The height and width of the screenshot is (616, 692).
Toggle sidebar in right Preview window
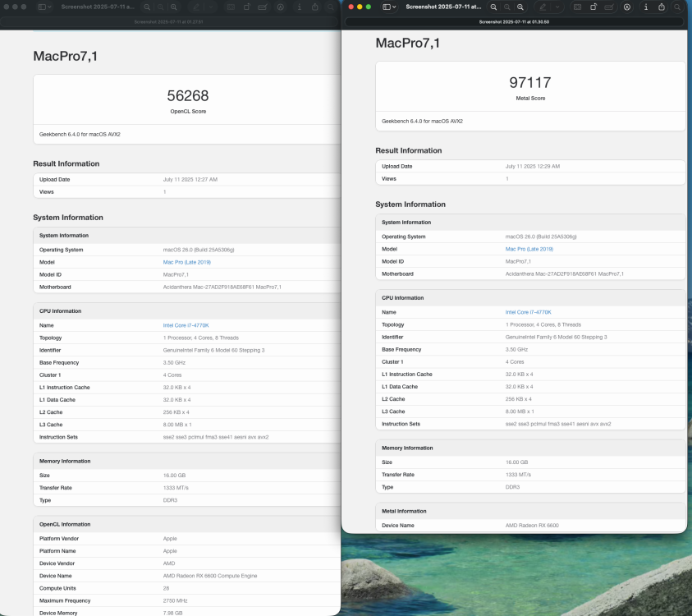[x=387, y=7]
